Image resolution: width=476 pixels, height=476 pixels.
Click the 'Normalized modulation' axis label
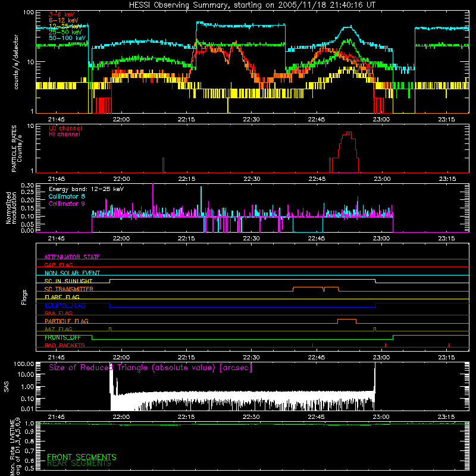pos(11,208)
